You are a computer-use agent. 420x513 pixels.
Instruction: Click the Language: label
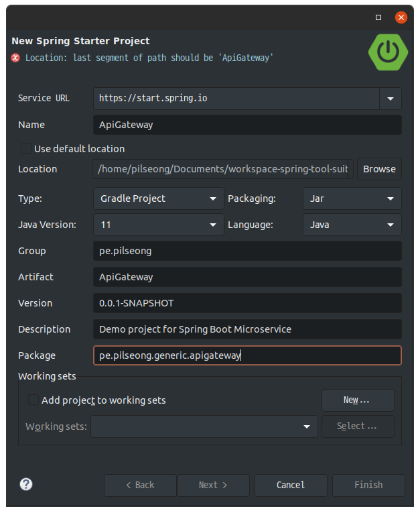click(x=251, y=225)
